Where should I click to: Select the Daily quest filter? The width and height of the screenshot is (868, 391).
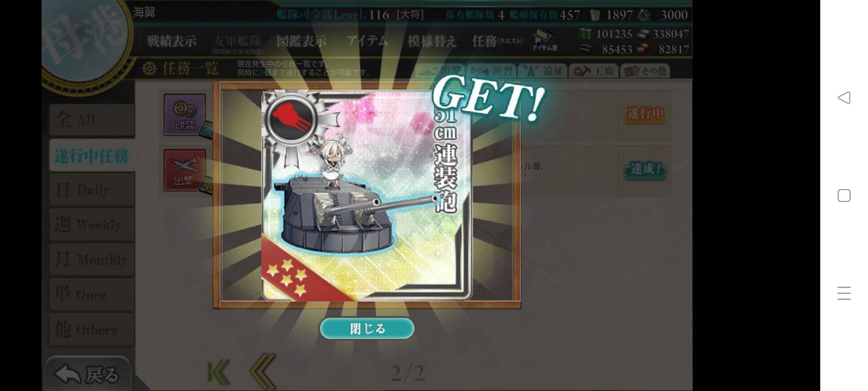tap(92, 190)
